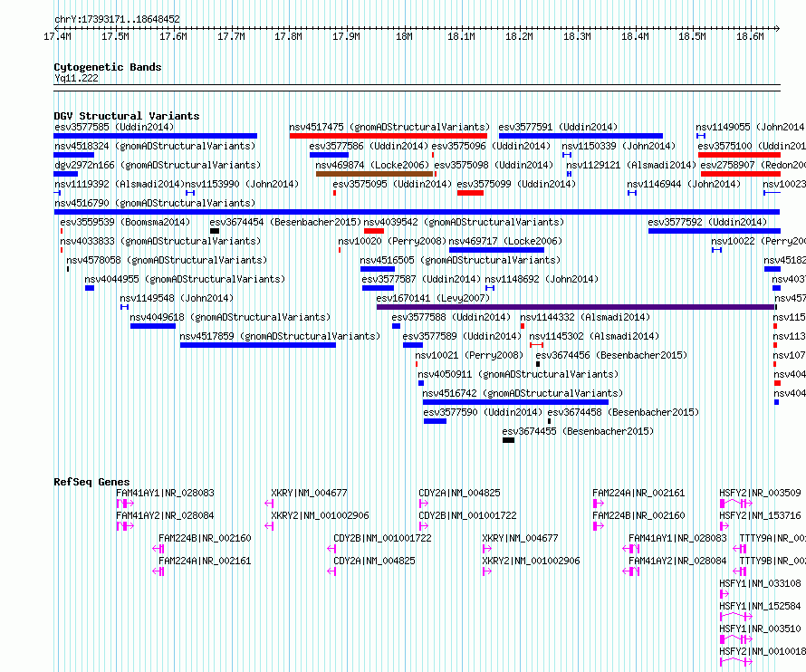
Task: Select nsv1119392 (Alsmadi2014) variant label
Action: point(120,184)
